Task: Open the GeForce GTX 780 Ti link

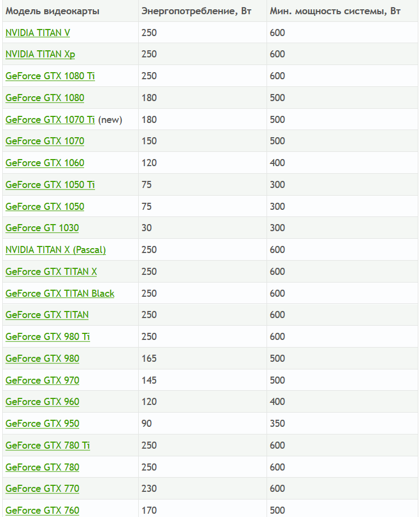Action: pyautogui.click(x=48, y=445)
